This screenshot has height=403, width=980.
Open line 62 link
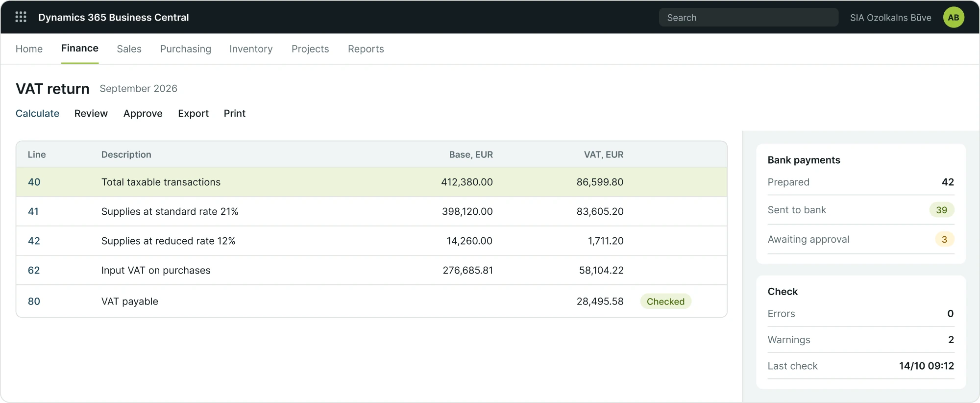pyautogui.click(x=34, y=270)
